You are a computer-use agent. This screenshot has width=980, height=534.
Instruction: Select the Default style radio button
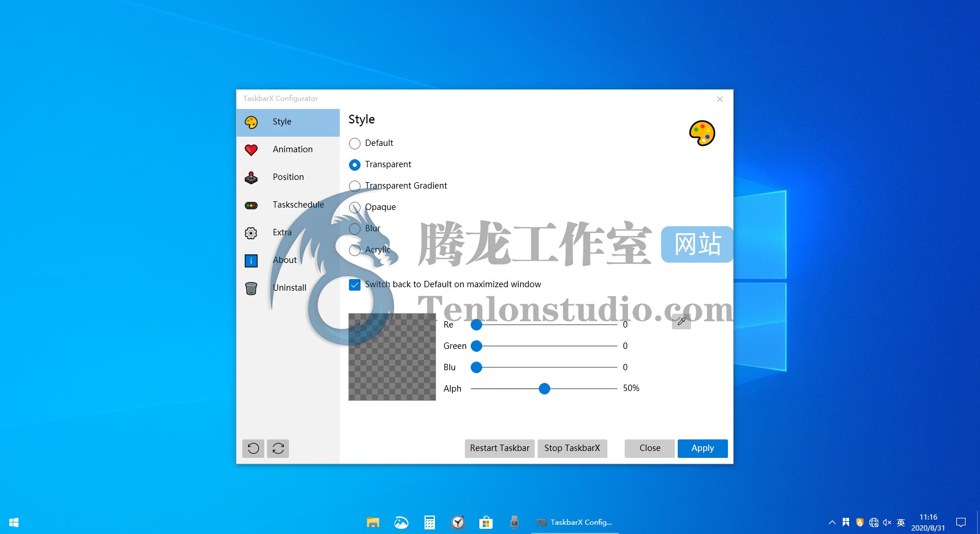tap(355, 144)
